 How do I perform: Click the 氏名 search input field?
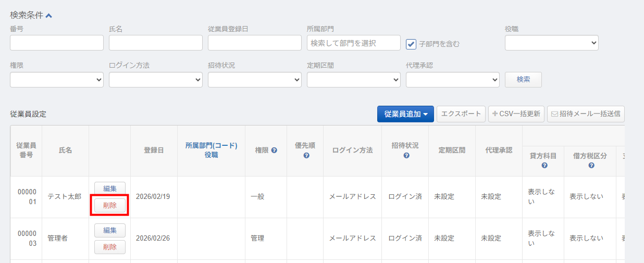pos(155,43)
